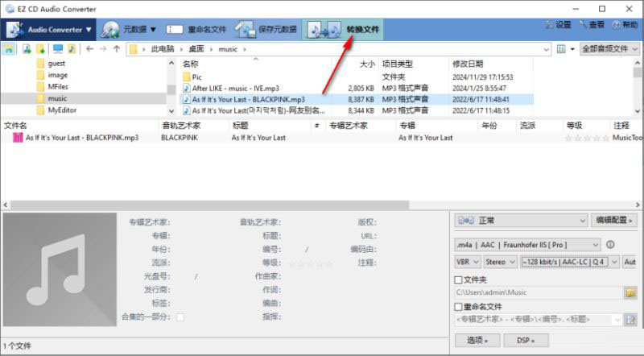The height and width of the screenshot is (356, 644).
Task: Open the 查看 view menu
Action: click(x=592, y=25)
